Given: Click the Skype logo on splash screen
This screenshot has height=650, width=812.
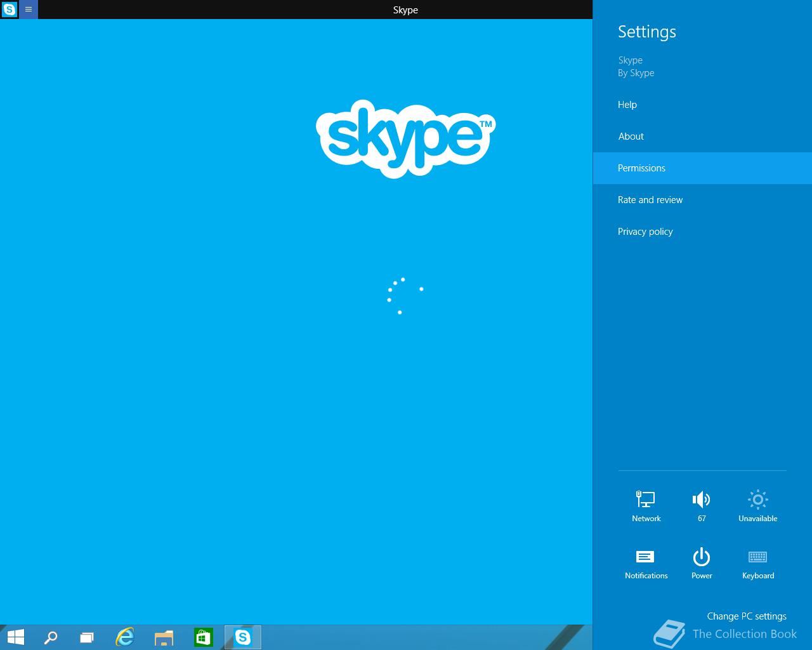Looking at the screenshot, I should pos(405,138).
